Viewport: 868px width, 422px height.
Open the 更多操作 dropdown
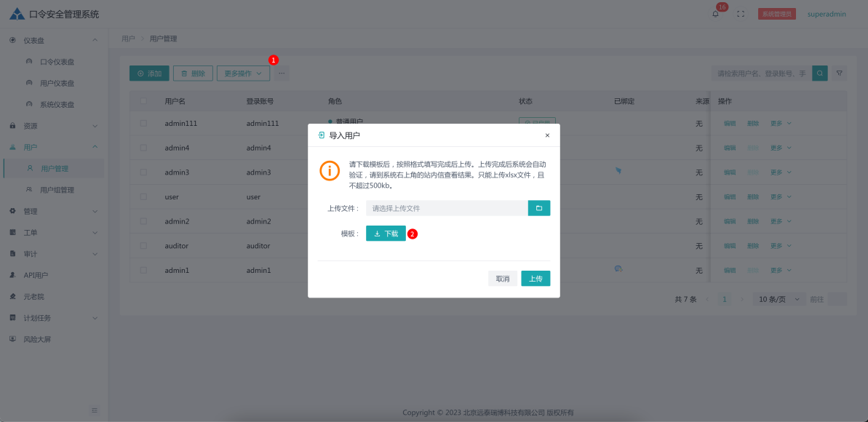coord(243,73)
